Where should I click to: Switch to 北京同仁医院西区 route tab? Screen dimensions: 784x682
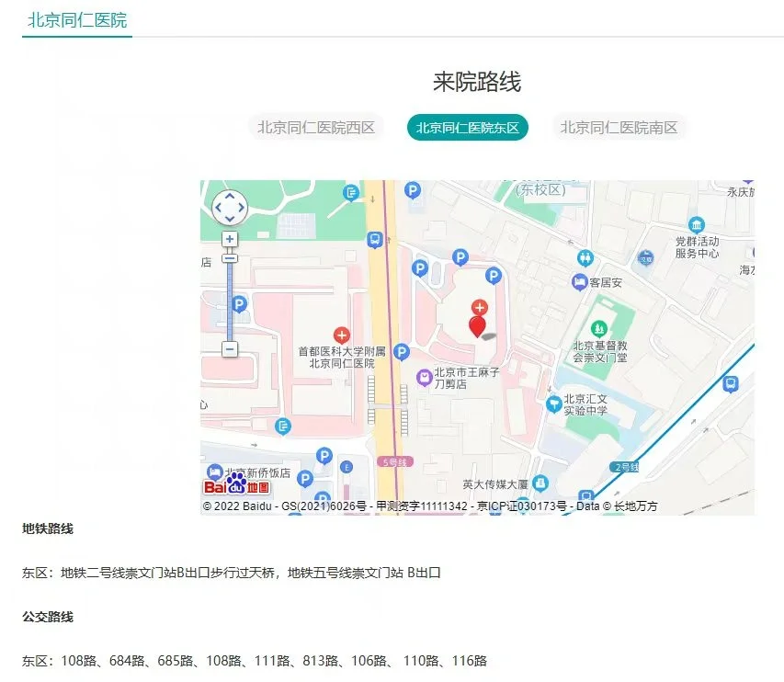(x=316, y=128)
